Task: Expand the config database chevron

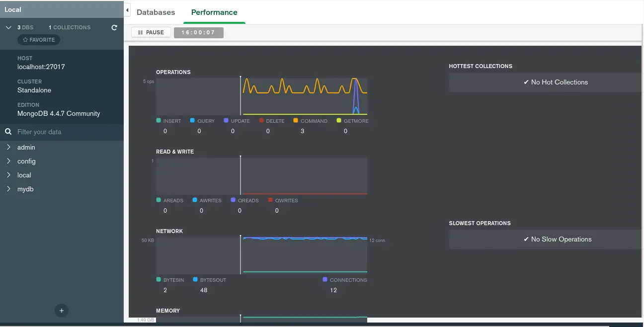Action: [8, 161]
